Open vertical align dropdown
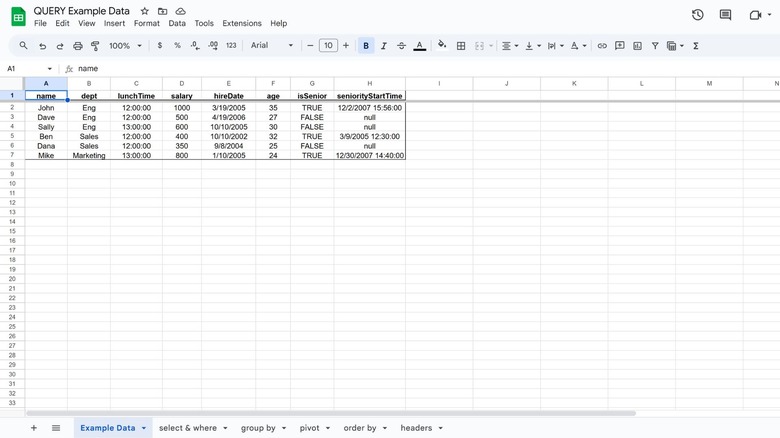The width and height of the screenshot is (780, 438). (533, 46)
